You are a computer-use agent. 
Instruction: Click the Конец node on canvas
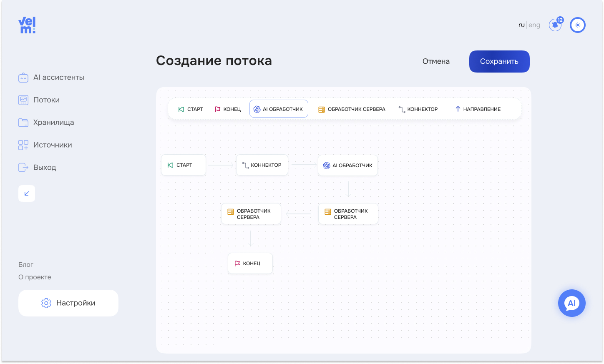point(250,264)
